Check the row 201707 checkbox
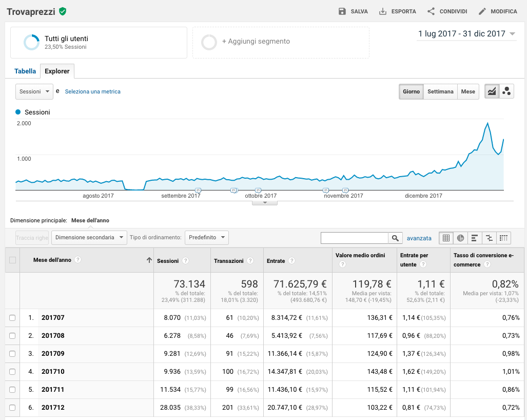Viewport: 527px width, 420px height. 12,318
